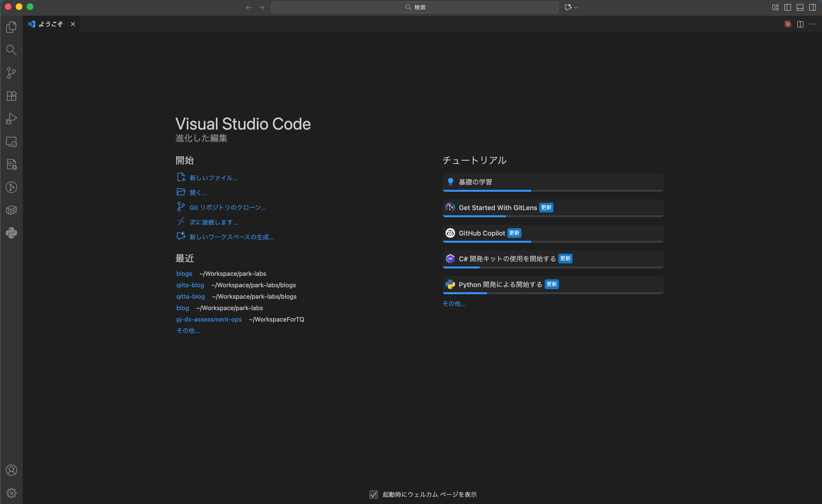The height and width of the screenshot is (504, 822).
Task: Open Run and Debug view
Action: coord(11,119)
